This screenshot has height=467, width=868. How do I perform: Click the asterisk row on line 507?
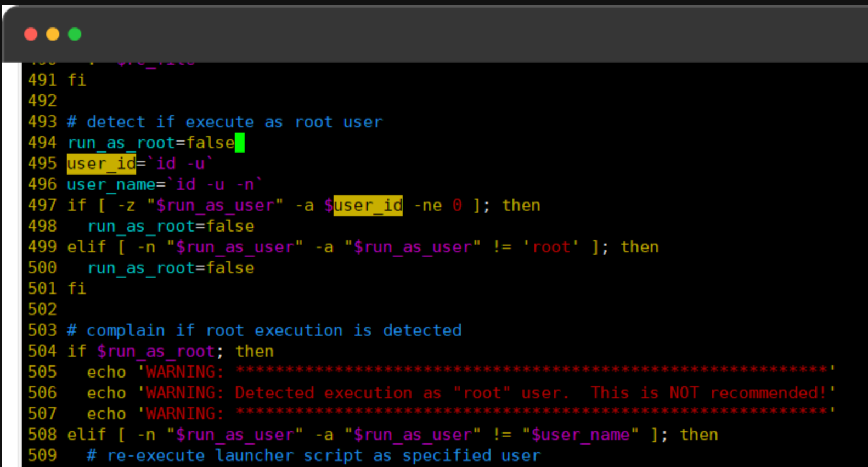pos(532,412)
